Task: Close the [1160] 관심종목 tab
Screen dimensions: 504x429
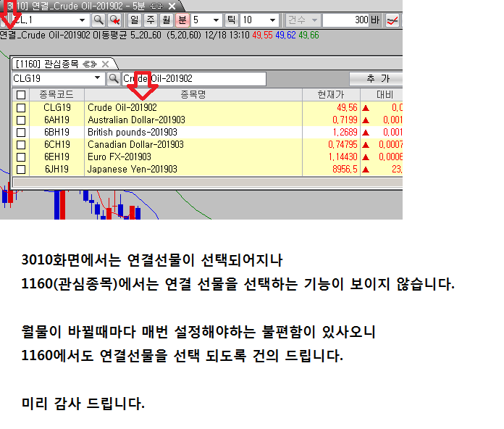Action: (x=91, y=64)
